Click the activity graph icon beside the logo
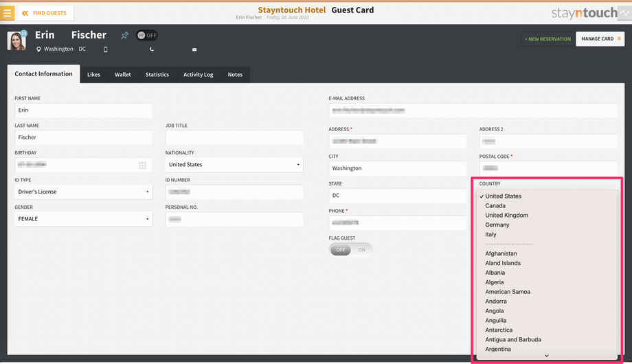 click(x=624, y=13)
